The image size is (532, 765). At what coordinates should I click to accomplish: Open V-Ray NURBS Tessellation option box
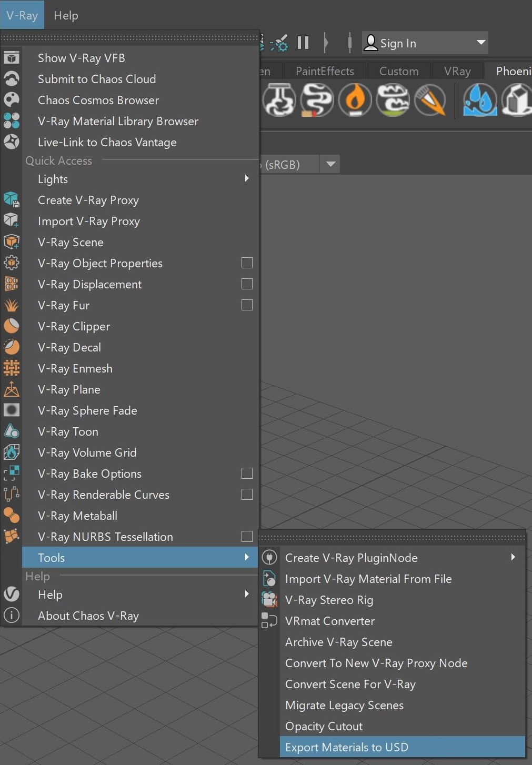247,536
